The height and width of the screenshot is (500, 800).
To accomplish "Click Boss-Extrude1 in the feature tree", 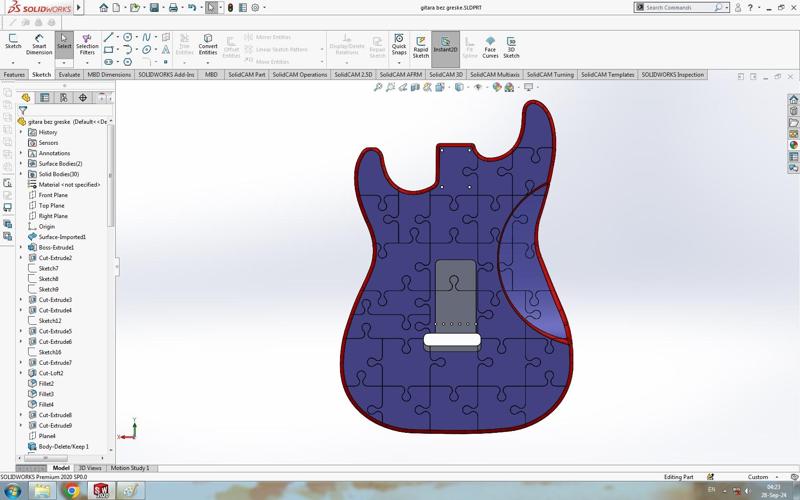I will (56, 247).
